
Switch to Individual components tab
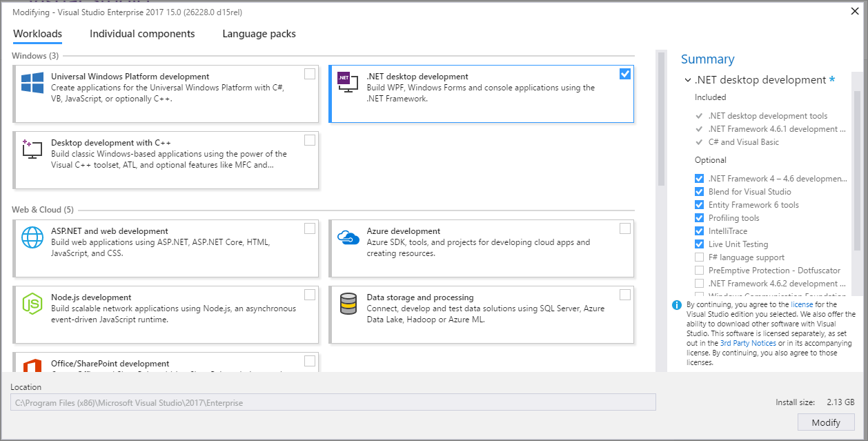[x=142, y=34]
